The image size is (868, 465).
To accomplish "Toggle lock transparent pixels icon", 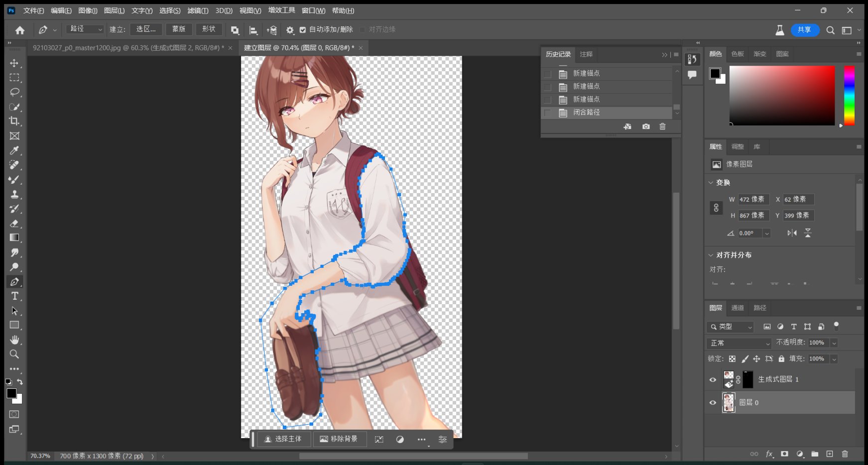I will 732,359.
